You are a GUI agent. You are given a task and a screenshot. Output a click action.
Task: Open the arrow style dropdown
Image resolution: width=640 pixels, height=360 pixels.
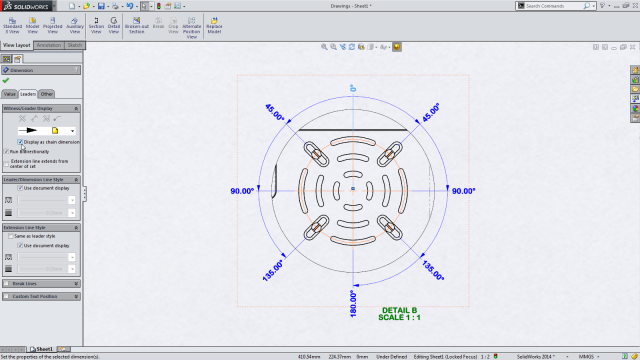[x=72, y=131]
